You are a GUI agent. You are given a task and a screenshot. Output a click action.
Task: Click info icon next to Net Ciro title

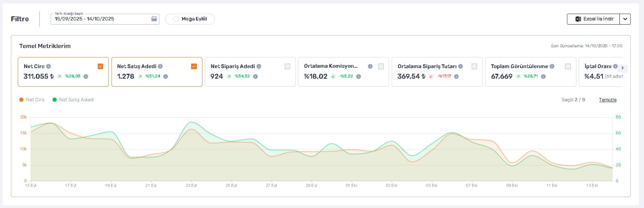point(48,66)
